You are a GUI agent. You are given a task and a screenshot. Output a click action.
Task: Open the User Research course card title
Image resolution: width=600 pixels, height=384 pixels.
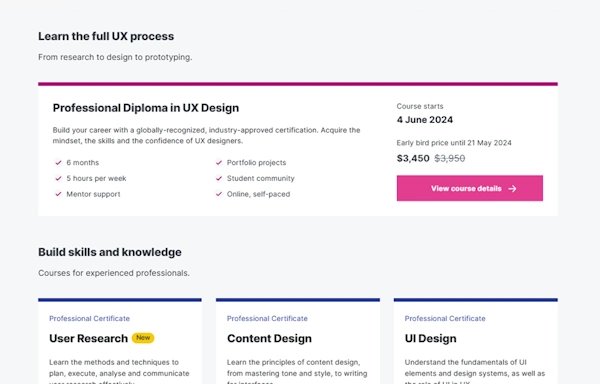coord(88,338)
